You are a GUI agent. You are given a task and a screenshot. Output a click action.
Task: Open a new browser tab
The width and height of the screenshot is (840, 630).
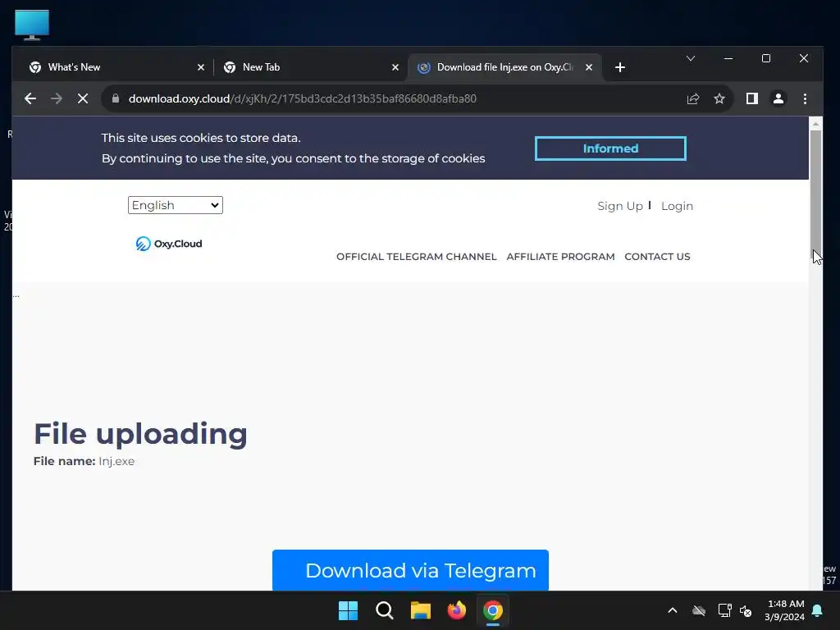pos(620,67)
